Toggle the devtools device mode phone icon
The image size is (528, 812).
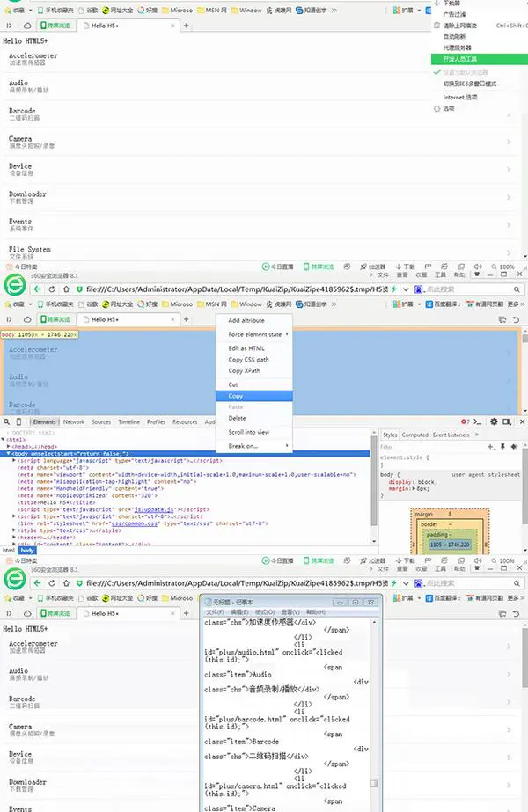(19, 422)
